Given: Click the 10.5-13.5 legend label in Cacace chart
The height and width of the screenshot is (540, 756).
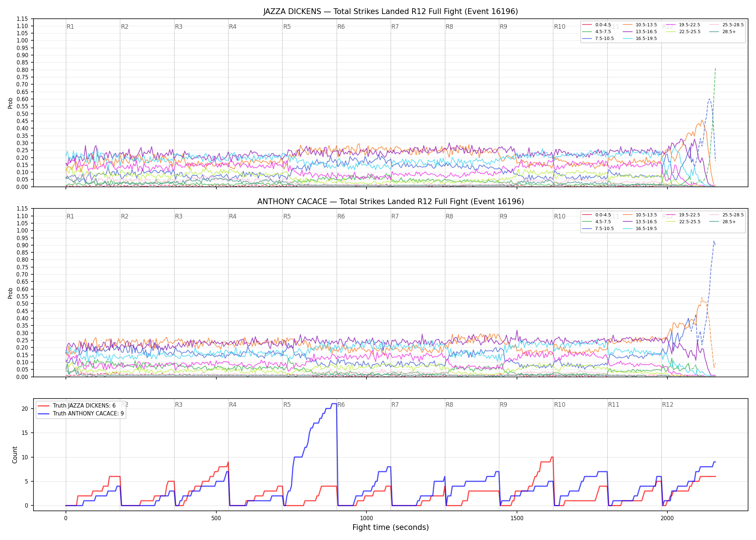Looking at the screenshot, I should [x=646, y=215].
